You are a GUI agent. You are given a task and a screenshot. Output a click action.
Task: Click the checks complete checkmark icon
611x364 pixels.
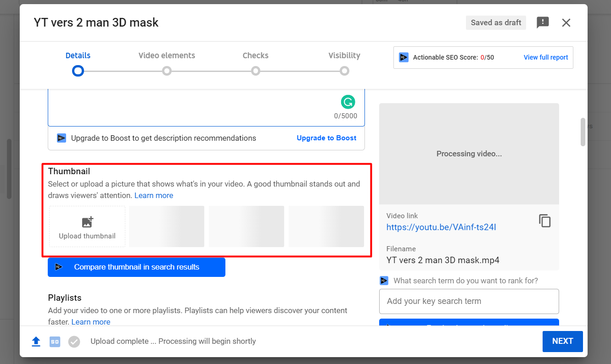click(x=74, y=342)
